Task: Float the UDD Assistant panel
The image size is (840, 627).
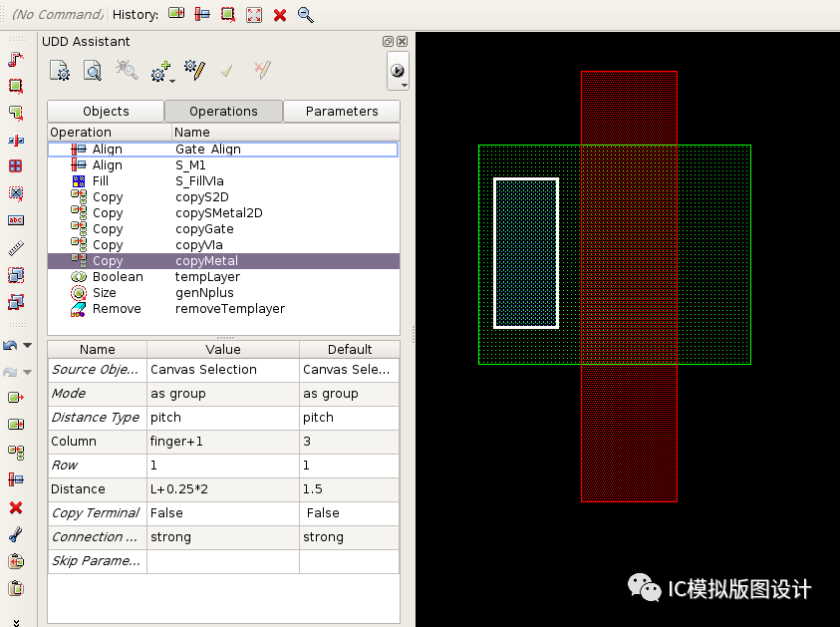Action: [x=388, y=41]
